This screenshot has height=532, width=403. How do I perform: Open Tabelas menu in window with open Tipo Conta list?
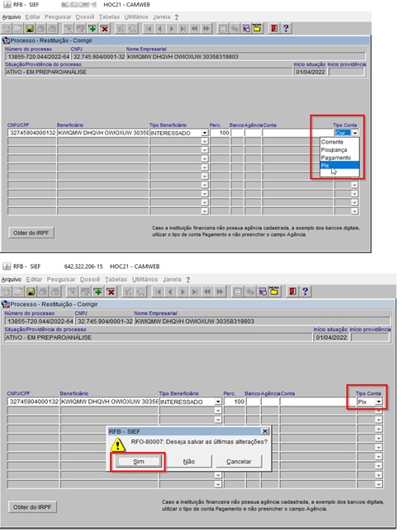[109, 17]
